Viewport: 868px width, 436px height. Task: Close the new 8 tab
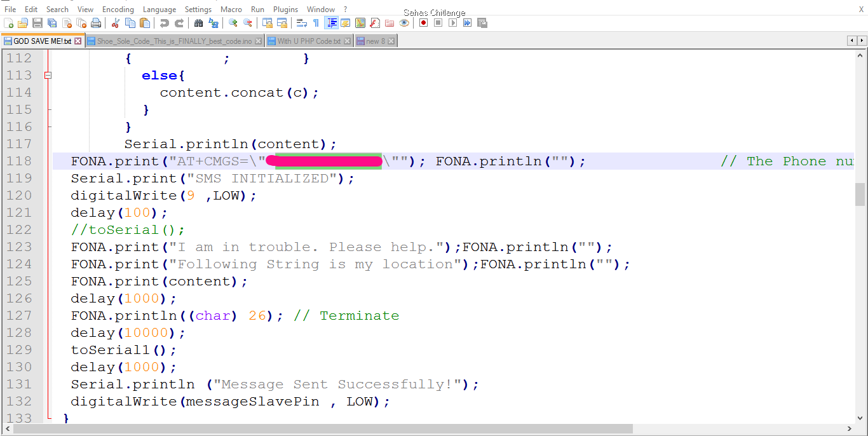[391, 41]
